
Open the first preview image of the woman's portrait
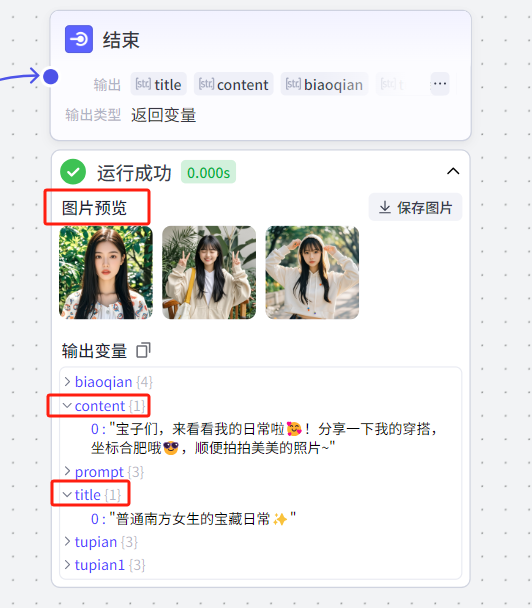(x=106, y=273)
